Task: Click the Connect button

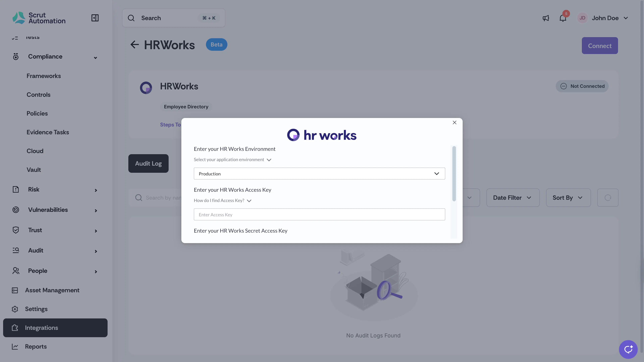Action: [x=600, y=46]
